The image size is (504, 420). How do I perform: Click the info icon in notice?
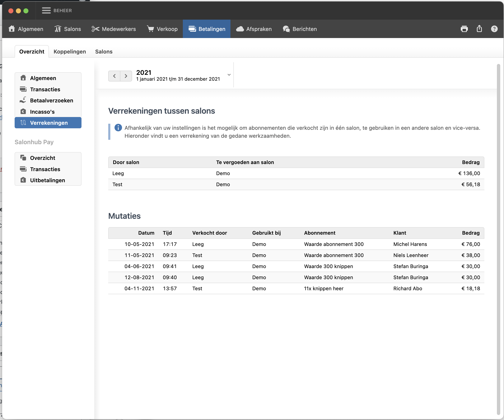click(118, 128)
